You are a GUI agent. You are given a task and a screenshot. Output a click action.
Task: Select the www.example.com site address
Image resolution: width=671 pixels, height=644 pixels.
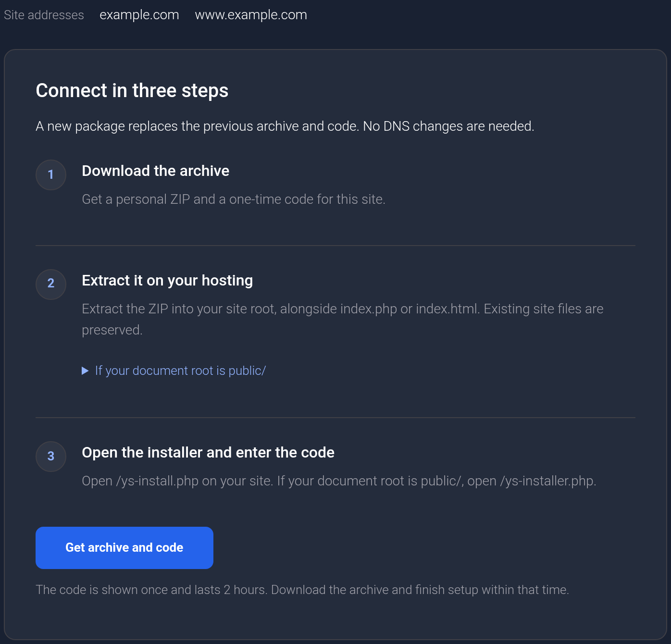(x=251, y=15)
